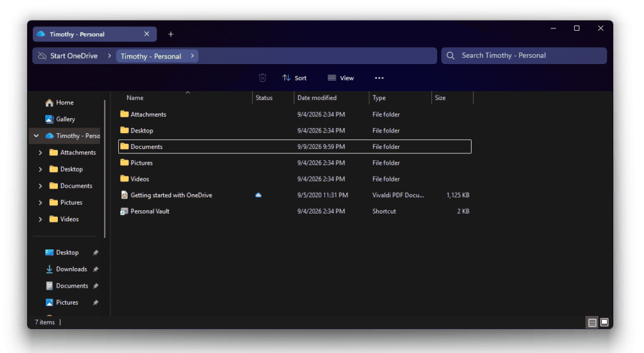Click the navigation pane scrollbar
This screenshot has width=644, height=353.
(x=105, y=168)
